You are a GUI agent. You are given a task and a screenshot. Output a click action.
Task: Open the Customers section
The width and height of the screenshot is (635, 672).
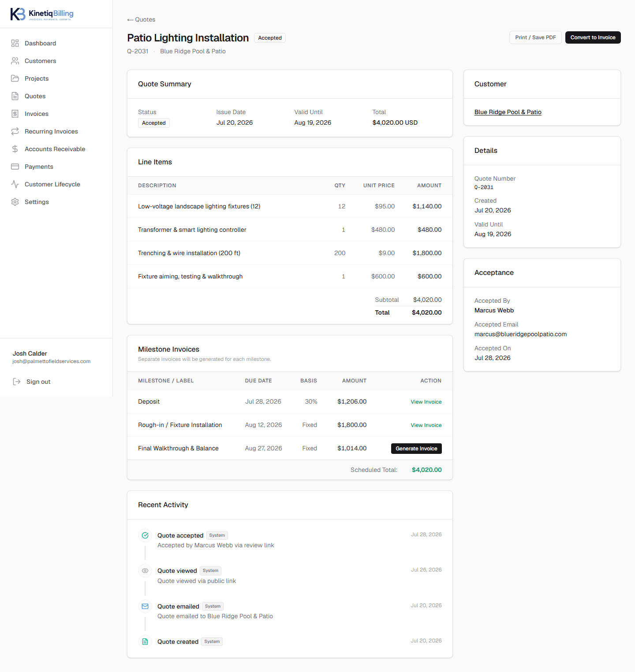click(56, 61)
